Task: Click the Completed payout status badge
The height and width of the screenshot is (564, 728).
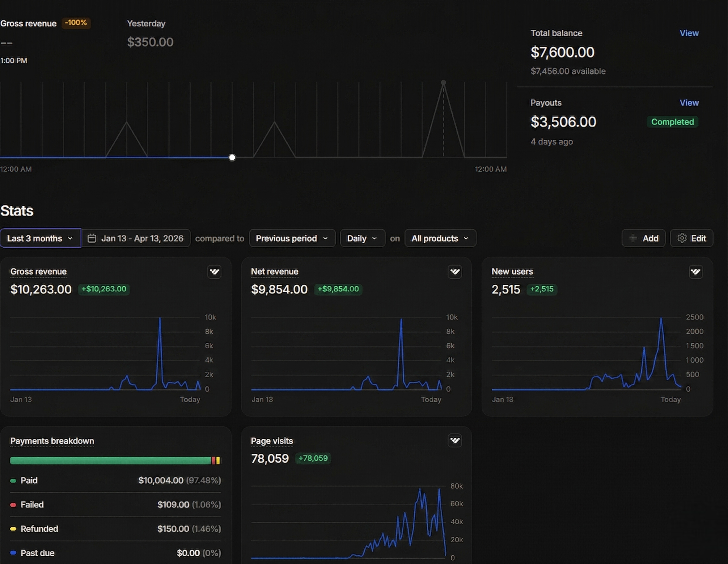Action: (672, 122)
